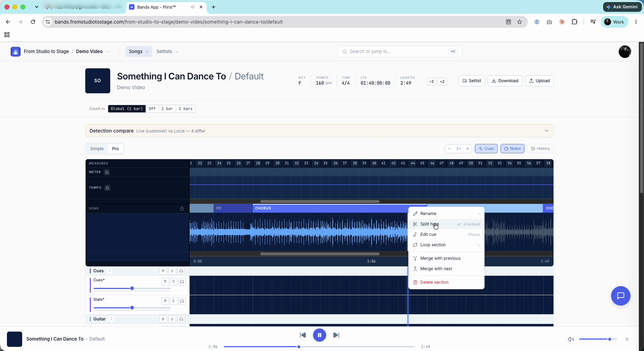Bookmark this page with star icon

520,22
